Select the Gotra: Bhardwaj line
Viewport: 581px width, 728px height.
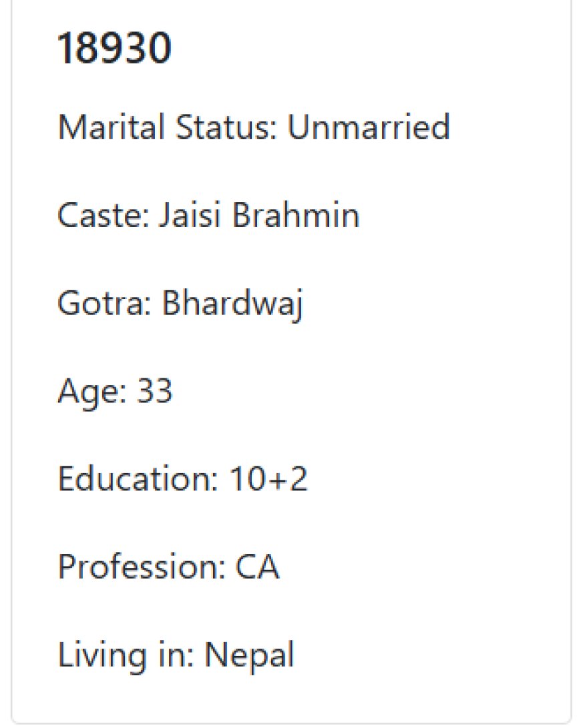click(x=180, y=304)
